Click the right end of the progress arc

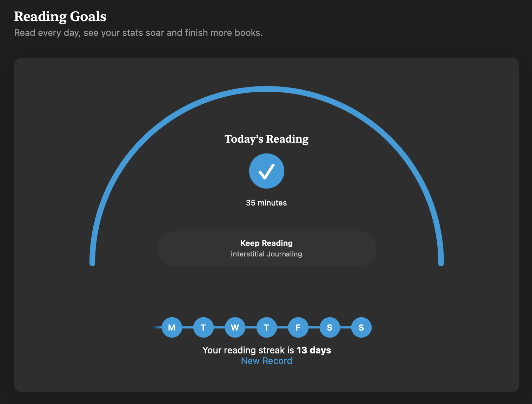[441, 262]
